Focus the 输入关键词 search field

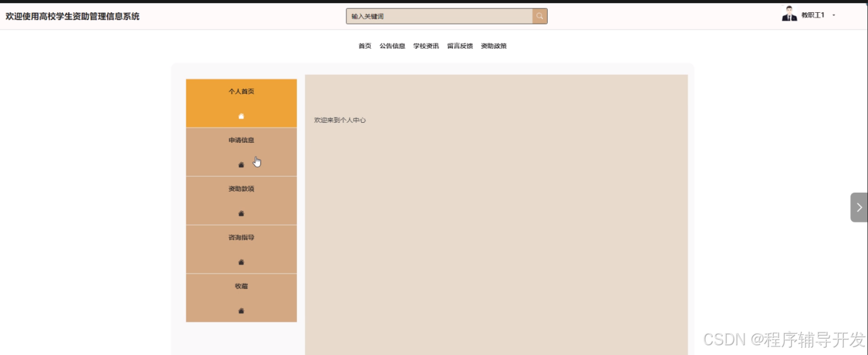click(439, 16)
